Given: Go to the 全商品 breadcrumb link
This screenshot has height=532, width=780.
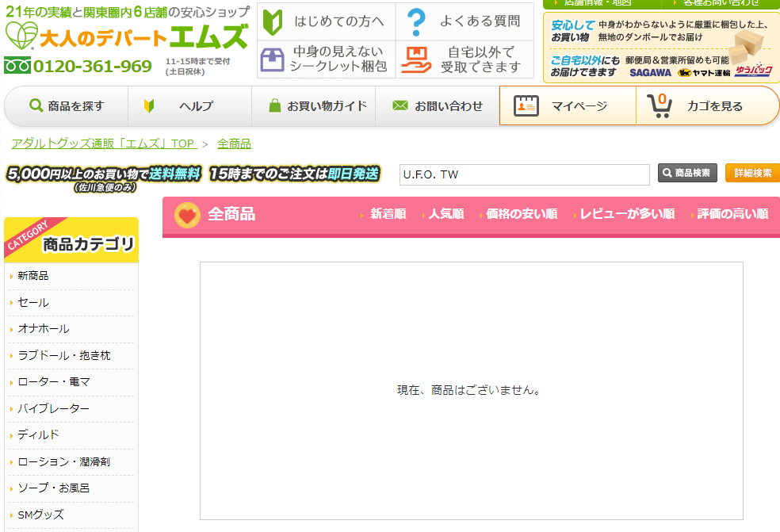Looking at the screenshot, I should point(234,144).
